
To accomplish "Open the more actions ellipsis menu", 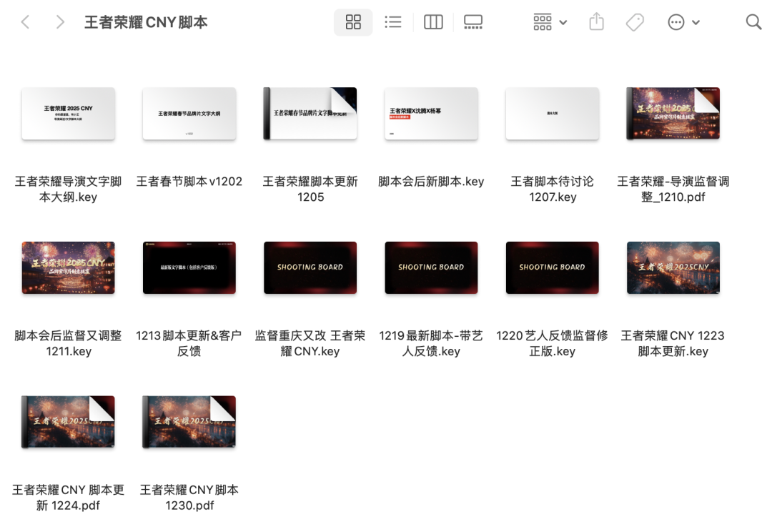I will [683, 22].
